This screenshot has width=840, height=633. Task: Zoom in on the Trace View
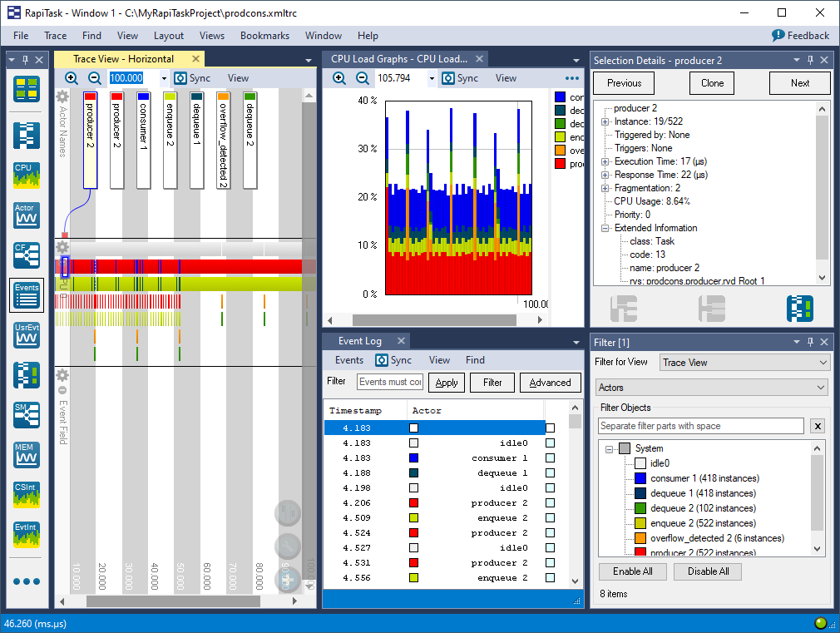tap(72, 77)
